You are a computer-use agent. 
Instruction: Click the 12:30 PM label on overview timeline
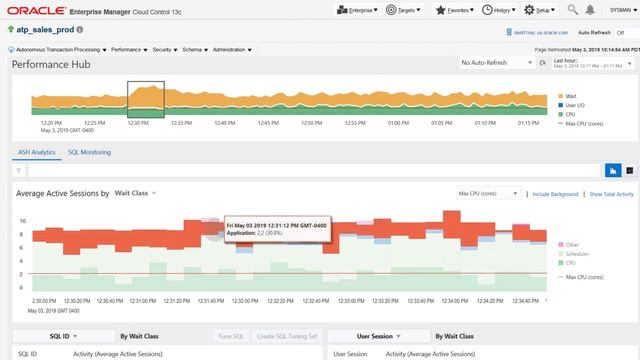[138, 123]
